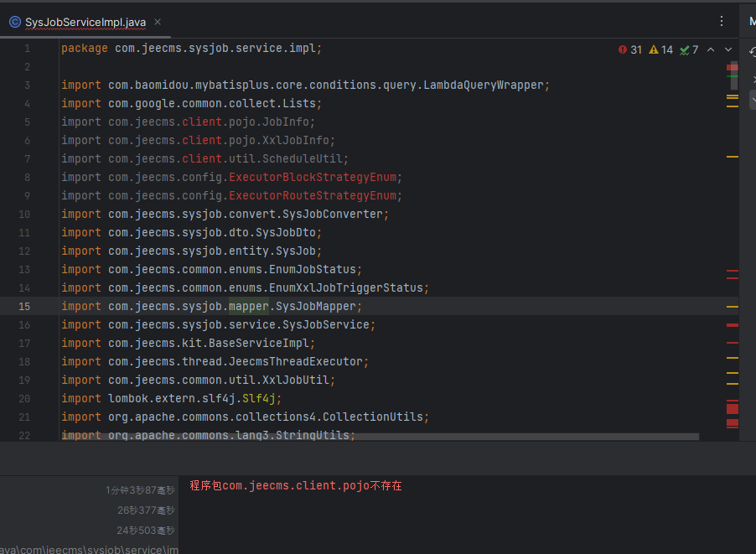Click the yellow warning triangle indicator
The image size is (756, 554).
[x=654, y=49]
